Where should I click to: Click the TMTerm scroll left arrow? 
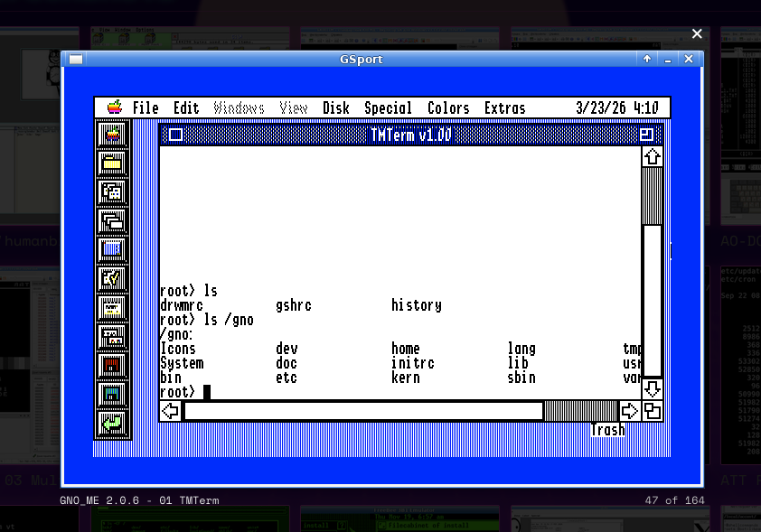(171, 411)
